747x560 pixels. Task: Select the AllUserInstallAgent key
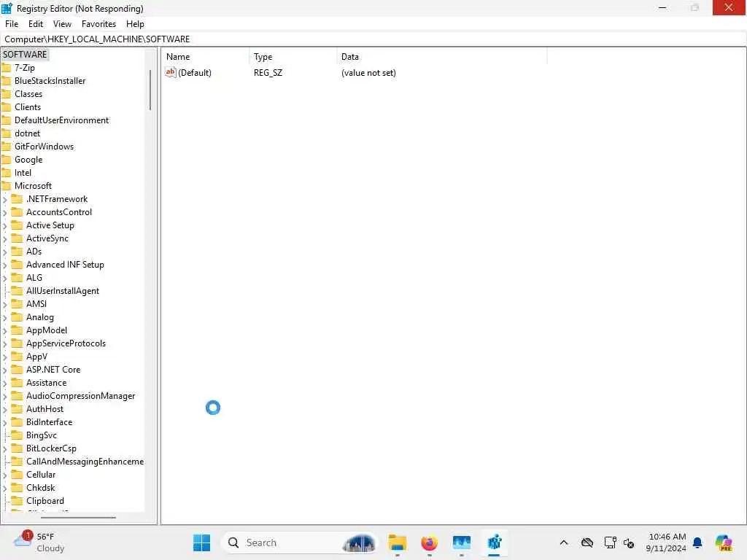pos(63,290)
